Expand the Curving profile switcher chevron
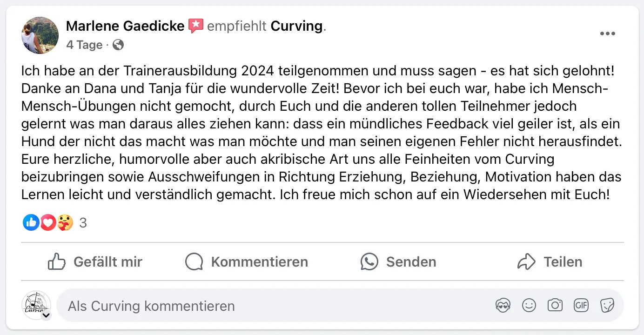Screen dimensions: 644x335 point(46,315)
